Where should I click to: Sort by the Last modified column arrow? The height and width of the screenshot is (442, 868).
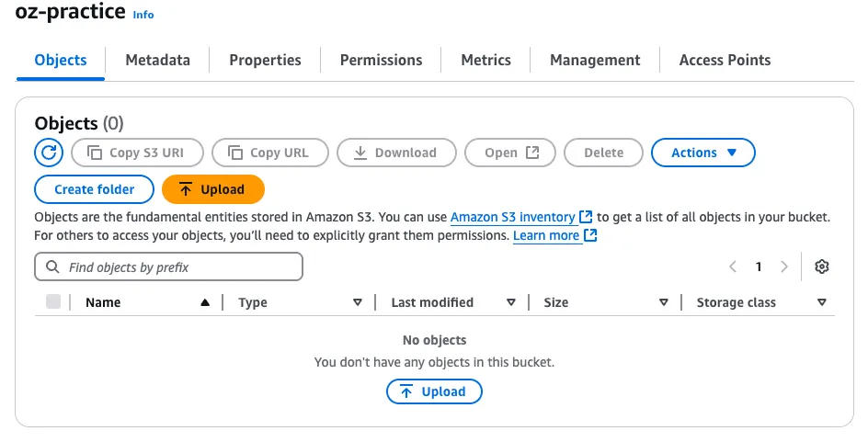(x=511, y=302)
